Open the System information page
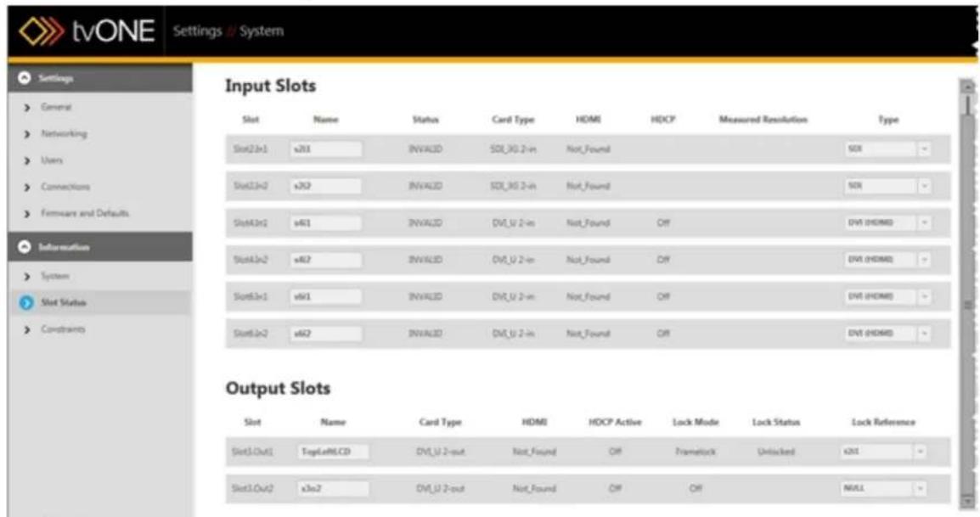 coord(55,276)
